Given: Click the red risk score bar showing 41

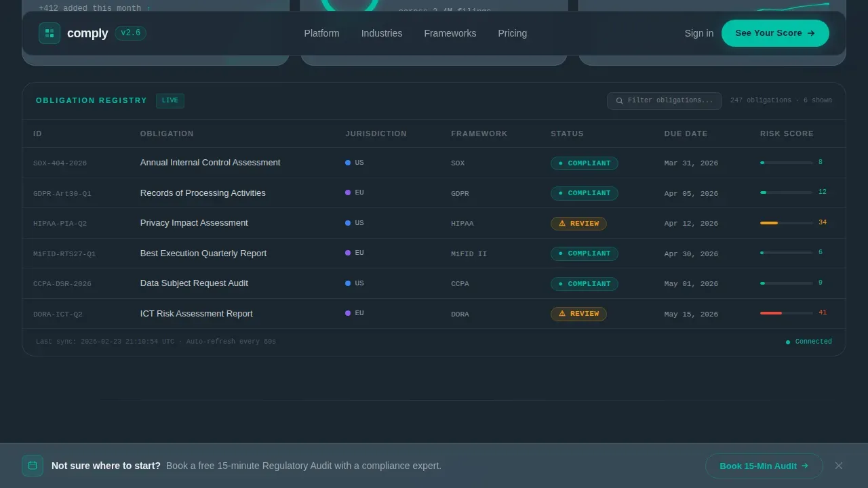Looking at the screenshot, I should click(x=787, y=313).
